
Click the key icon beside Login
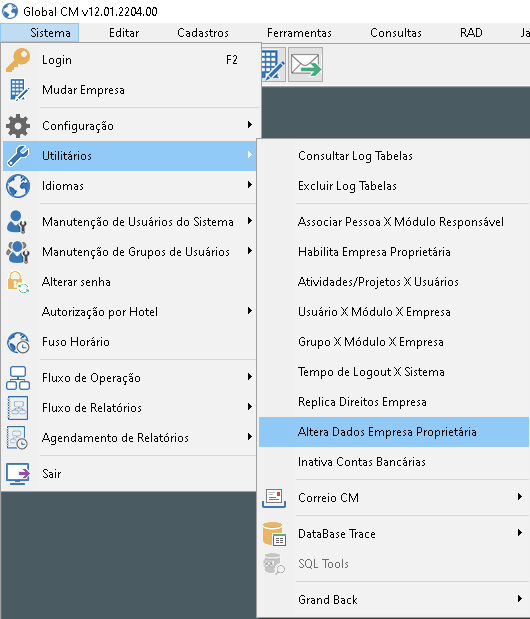[18, 60]
